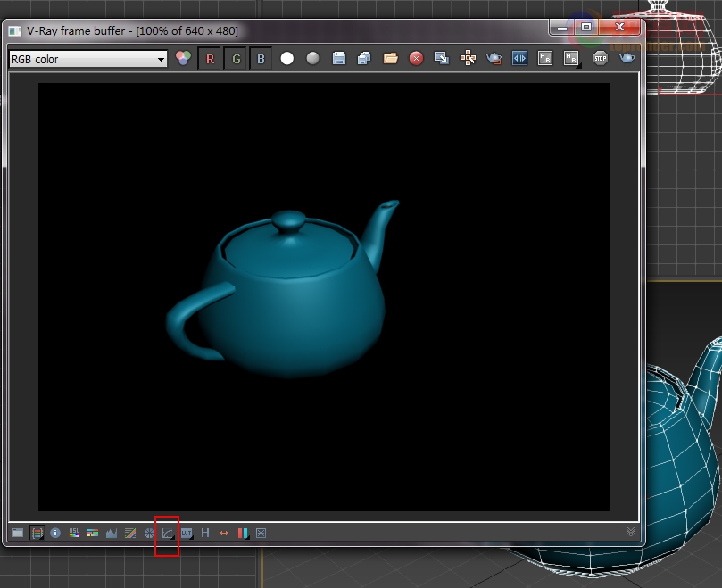
Task: Activate region render (teapot with box)
Action: pos(494,59)
